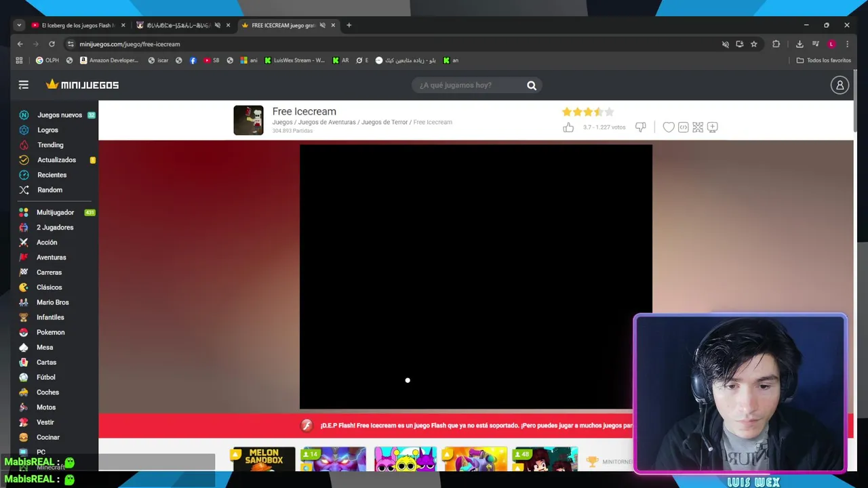This screenshot has height=488, width=868.
Task: Give the game a thumbs down
Action: click(640, 127)
